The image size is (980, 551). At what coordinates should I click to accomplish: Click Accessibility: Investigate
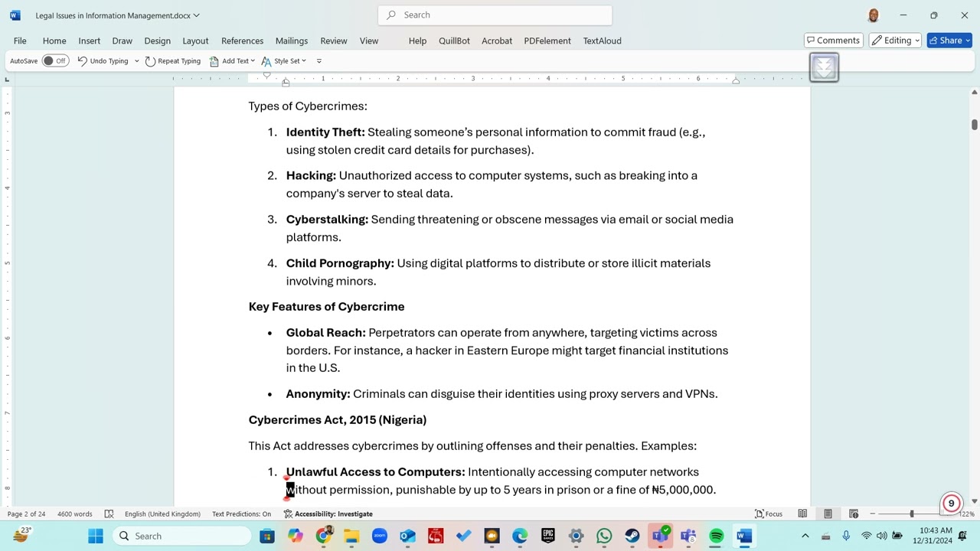(x=328, y=514)
